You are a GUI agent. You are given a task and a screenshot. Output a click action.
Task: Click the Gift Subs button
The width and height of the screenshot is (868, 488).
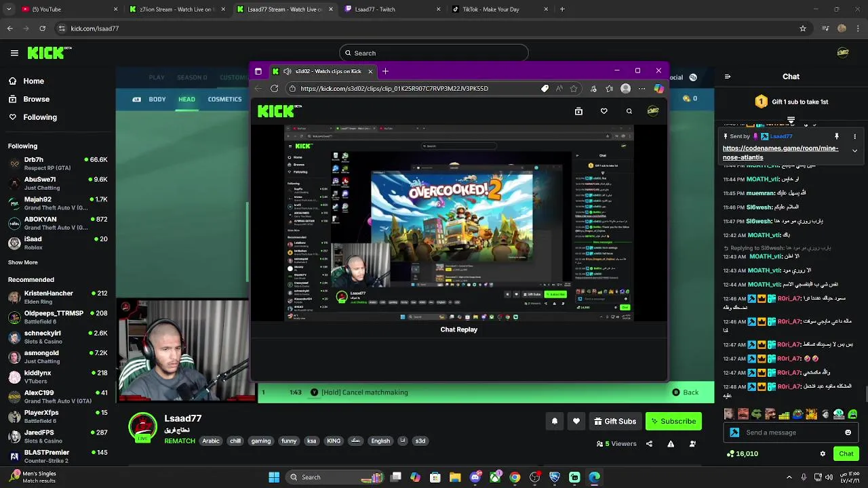click(x=615, y=421)
